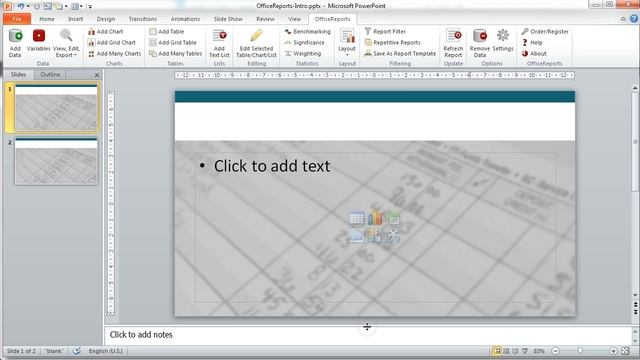The image size is (640, 360).
Task: Open the Weighting statistics option
Action: 303,53
